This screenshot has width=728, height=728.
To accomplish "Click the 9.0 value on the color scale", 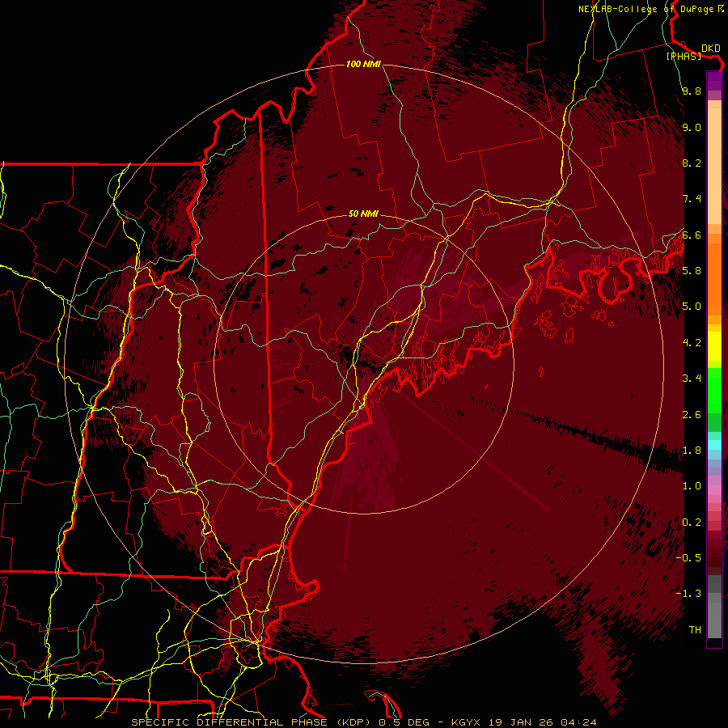I will click(692, 128).
